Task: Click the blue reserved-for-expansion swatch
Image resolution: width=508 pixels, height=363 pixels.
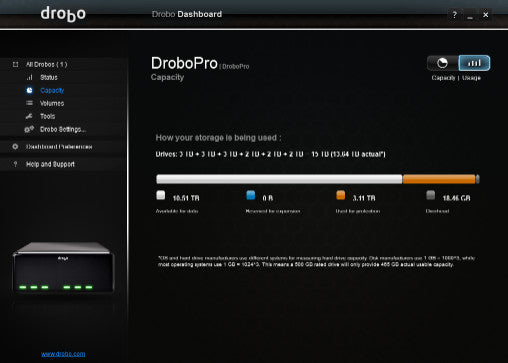Action: tap(251, 195)
